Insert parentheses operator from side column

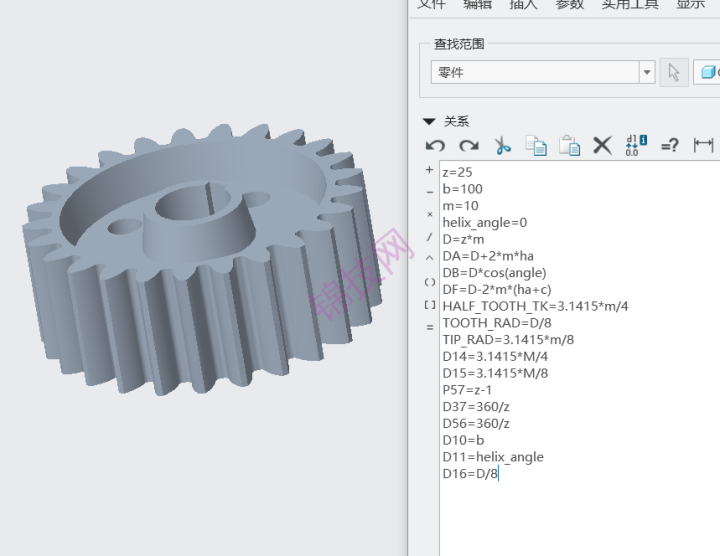(430, 282)
